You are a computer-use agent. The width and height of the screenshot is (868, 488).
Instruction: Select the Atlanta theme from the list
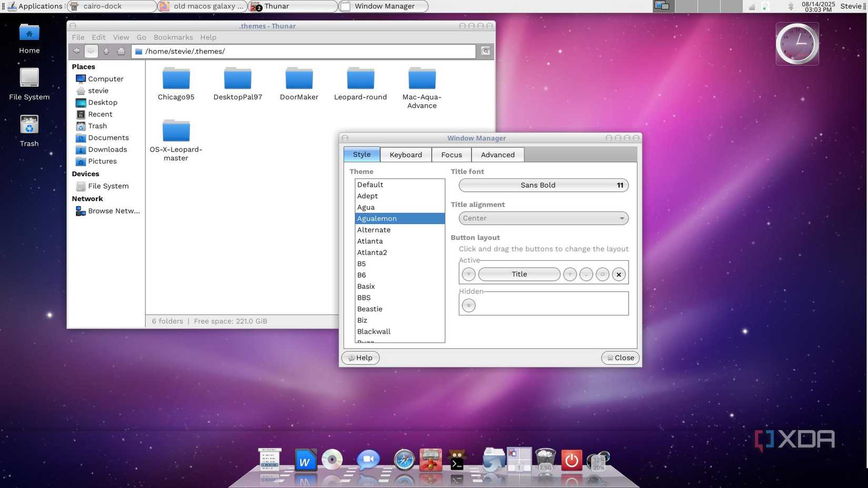tap(370, 241)
